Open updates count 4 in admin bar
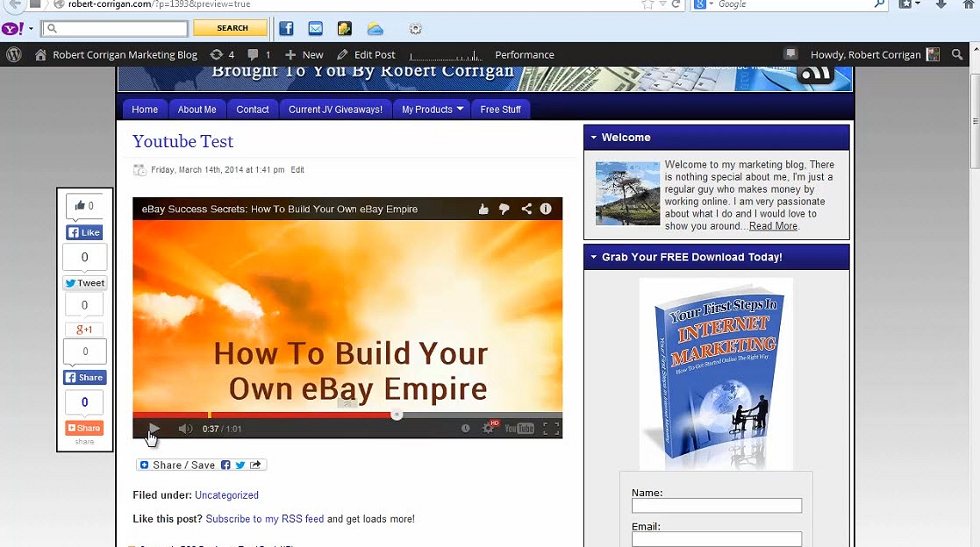Screen dimensions: 980x547 point(223,55)
